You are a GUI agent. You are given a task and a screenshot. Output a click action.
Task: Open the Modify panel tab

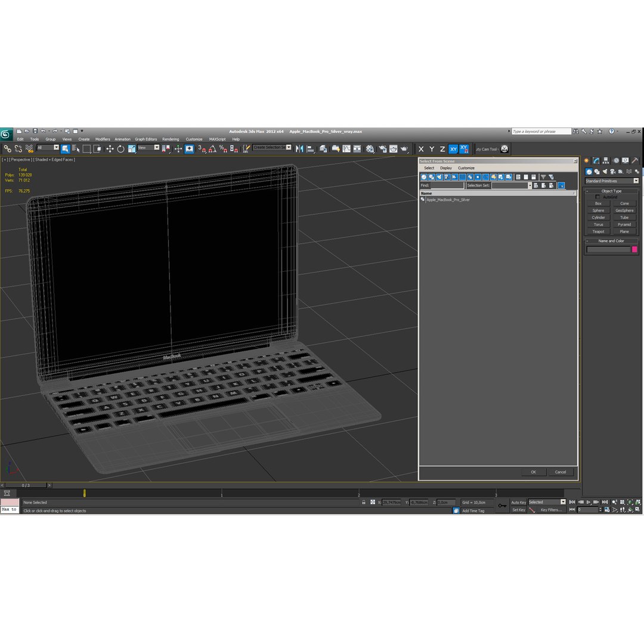coord(596,160)
